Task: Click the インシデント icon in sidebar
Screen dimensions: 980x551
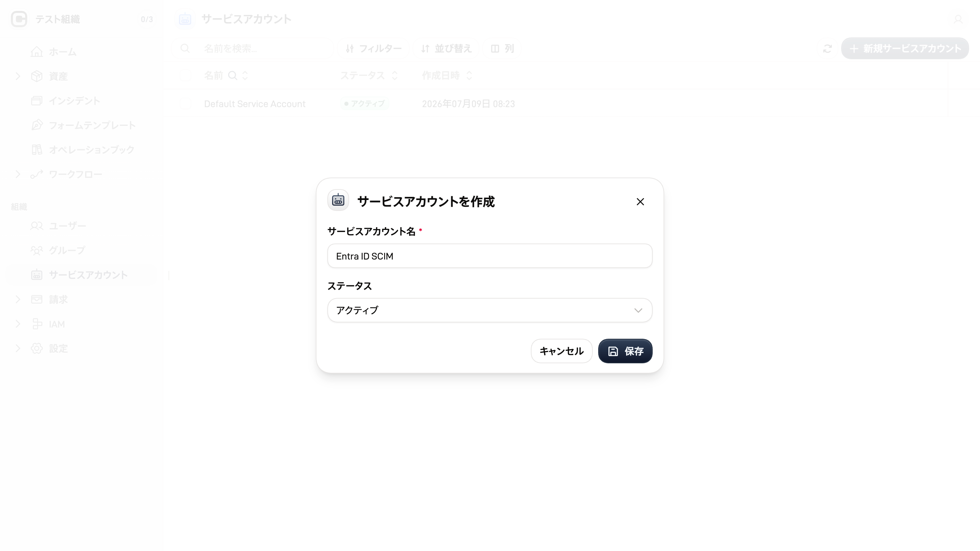Action: (36, 101)
